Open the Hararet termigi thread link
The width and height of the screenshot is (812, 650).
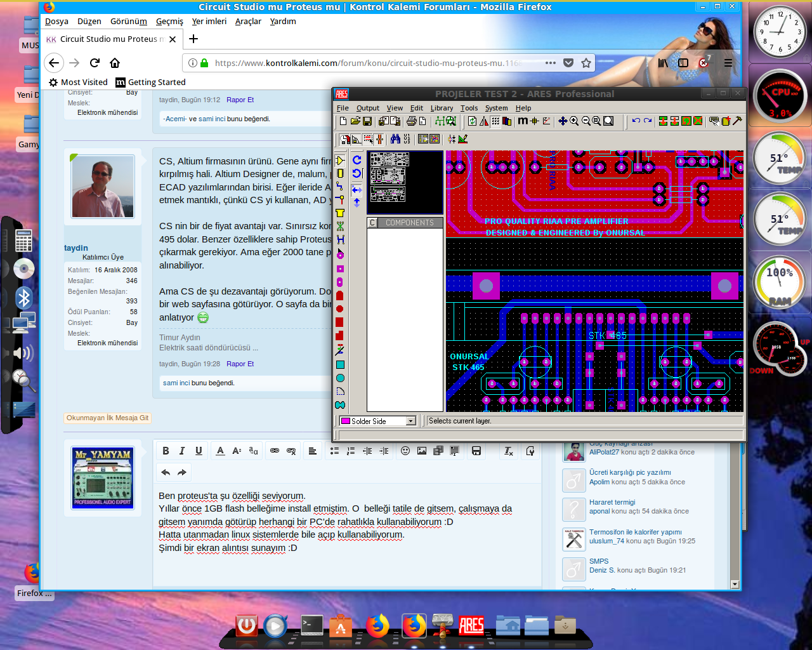(612, 502)
